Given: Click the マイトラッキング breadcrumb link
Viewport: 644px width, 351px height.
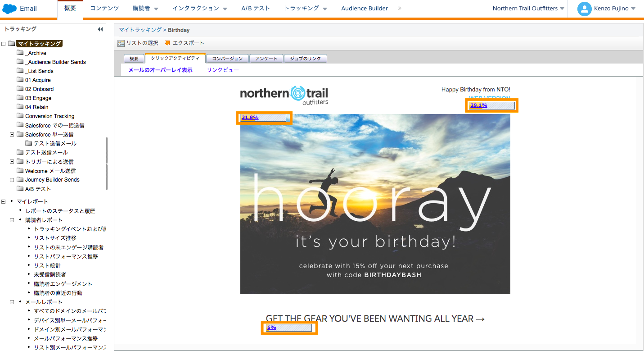Looking at the screenshot, I should [x=140, y=30].
